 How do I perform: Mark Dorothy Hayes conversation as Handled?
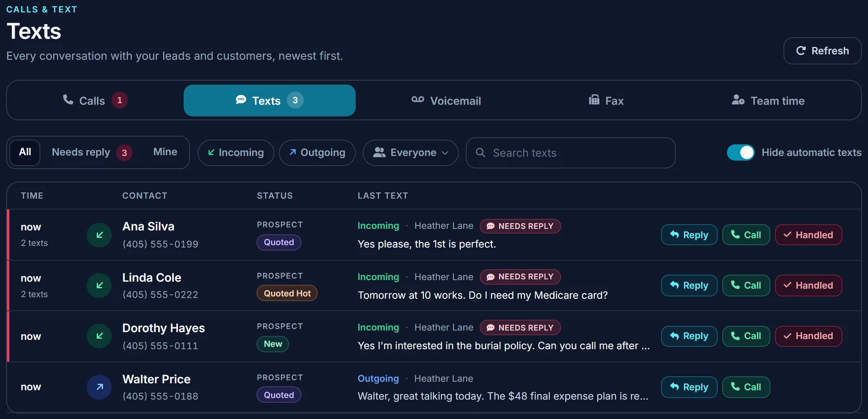(x=809, y=336)
